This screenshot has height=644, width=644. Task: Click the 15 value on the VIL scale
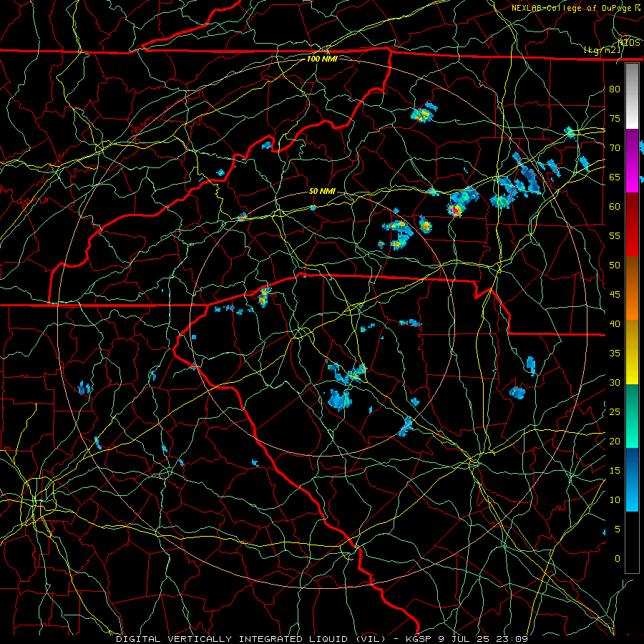point(615,471)
